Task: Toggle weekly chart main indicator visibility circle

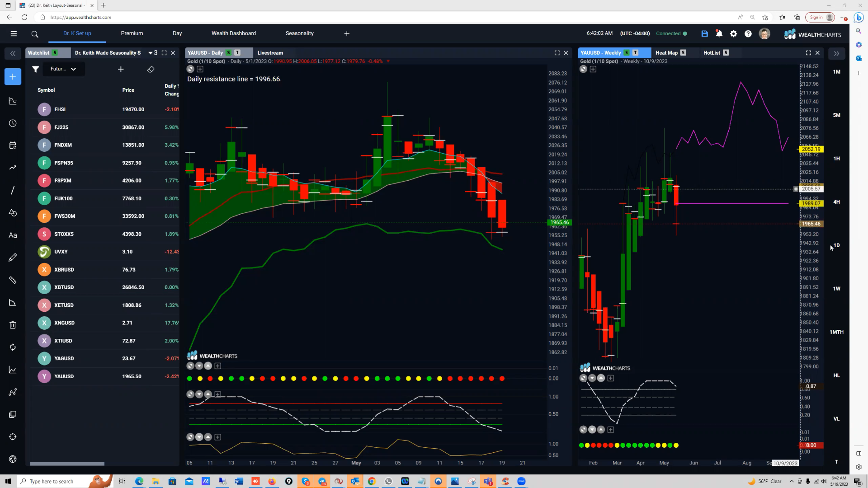Action: [x=583, y=69]
